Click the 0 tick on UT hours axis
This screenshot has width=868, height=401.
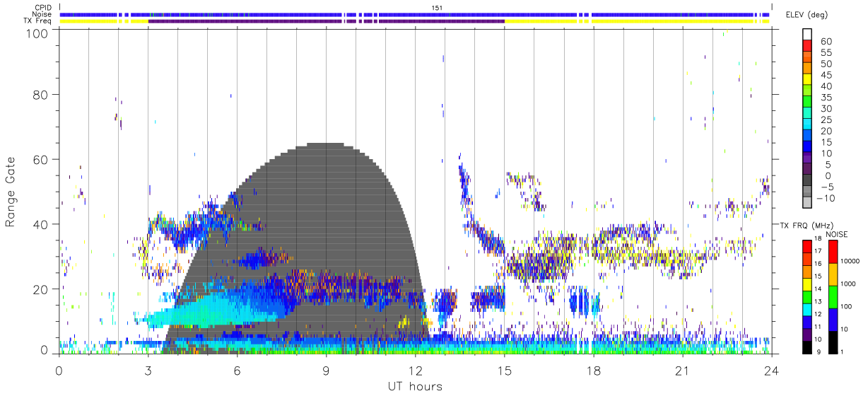point(59,371)
